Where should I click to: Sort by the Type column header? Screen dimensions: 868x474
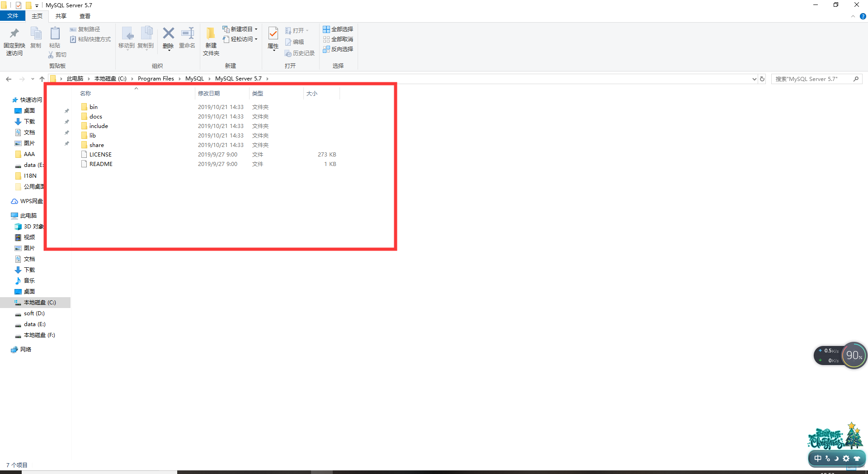[x=258, y=94]
